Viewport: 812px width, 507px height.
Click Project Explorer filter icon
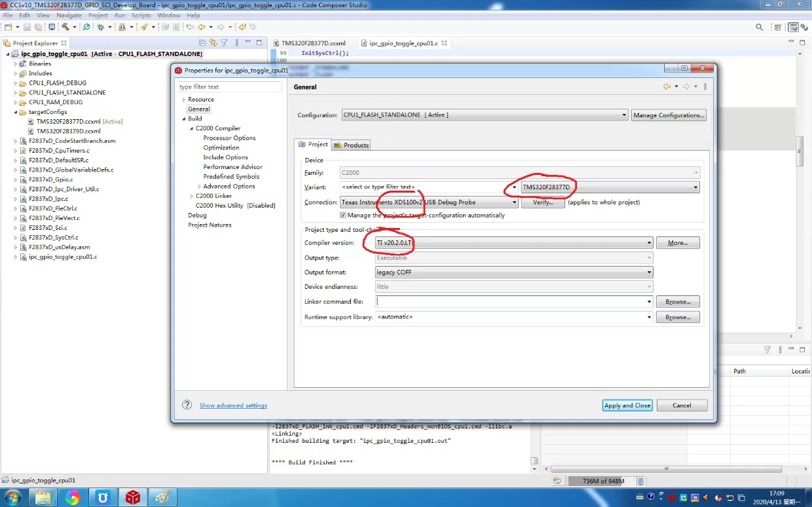click(x=224, y=43)
